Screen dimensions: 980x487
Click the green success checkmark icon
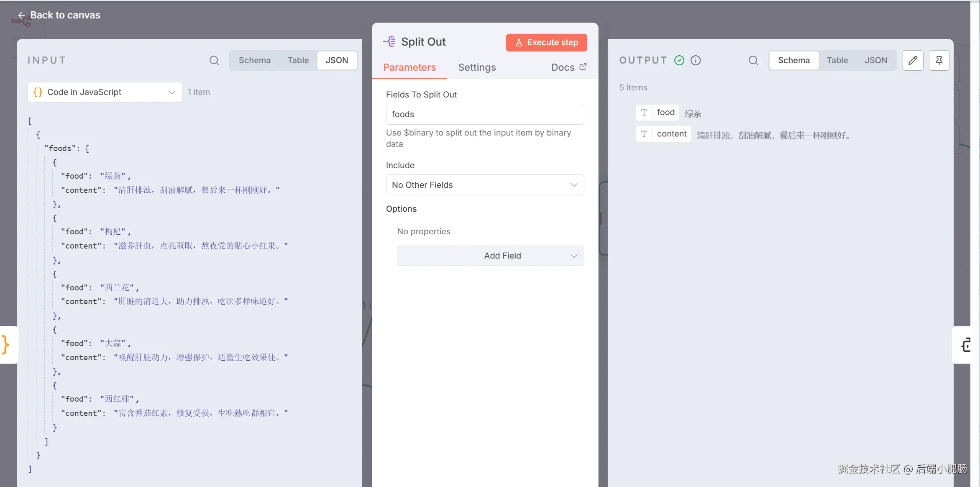pyautogui.click(x=679, y=60)
